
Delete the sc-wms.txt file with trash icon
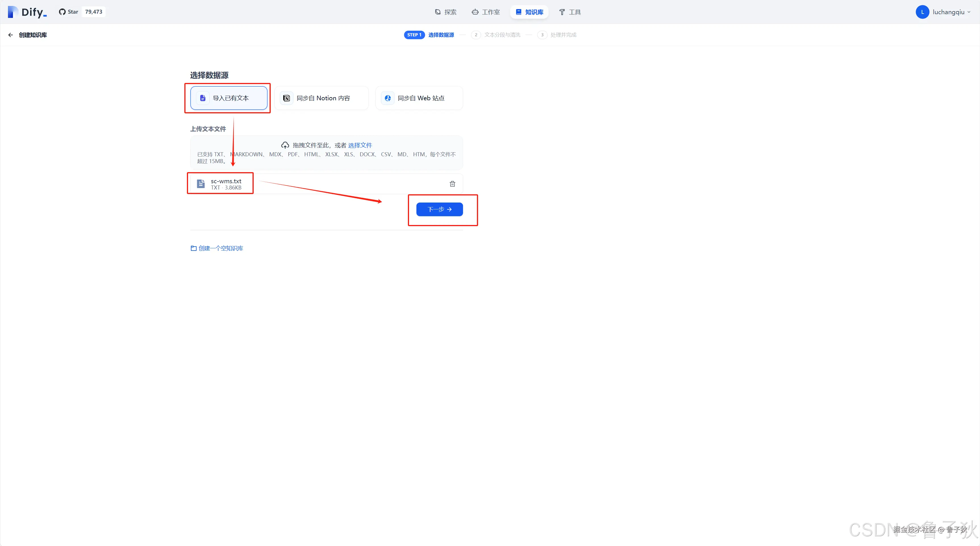coord(452,184)
